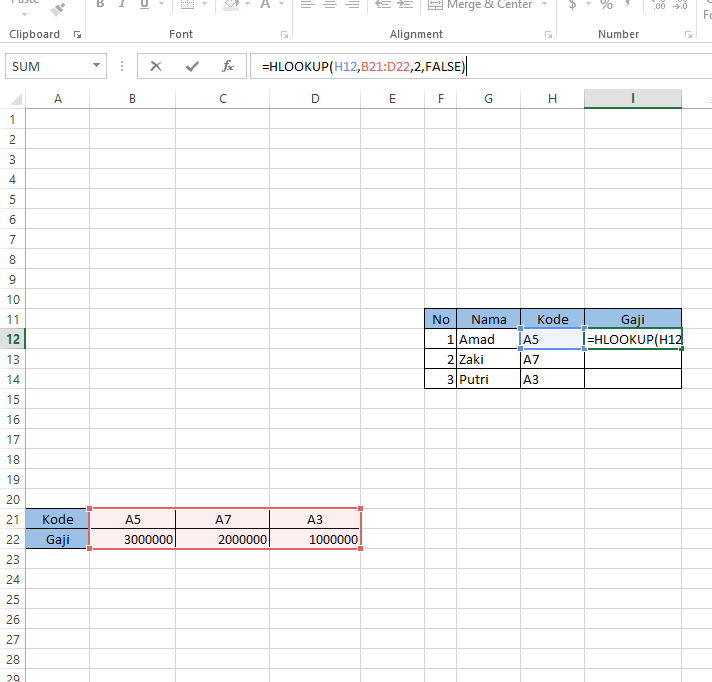Click the Kode label in A21

point(58,519)
